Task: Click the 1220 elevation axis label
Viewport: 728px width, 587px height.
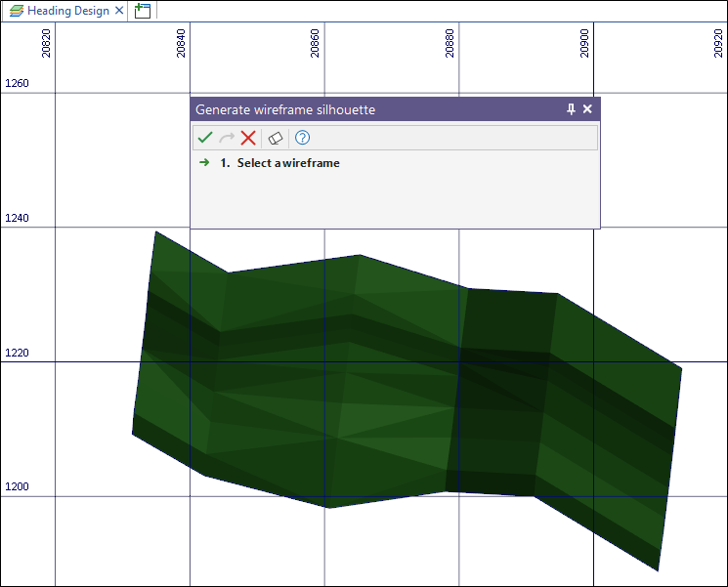Action: tap(18, 353)
